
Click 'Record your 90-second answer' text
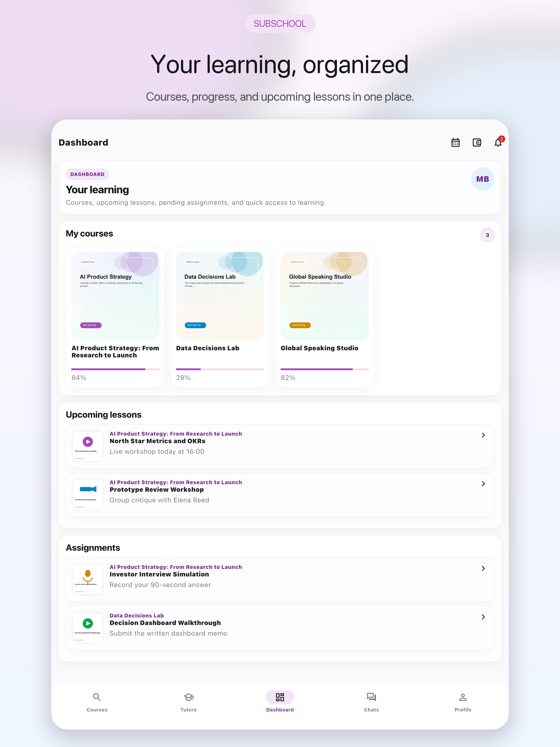pos(160,585)
